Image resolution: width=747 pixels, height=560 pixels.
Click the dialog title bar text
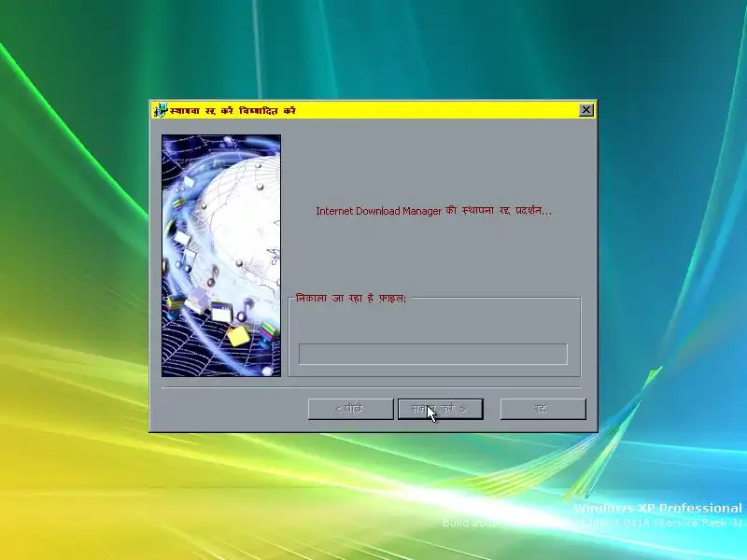[x=233, y=111]
